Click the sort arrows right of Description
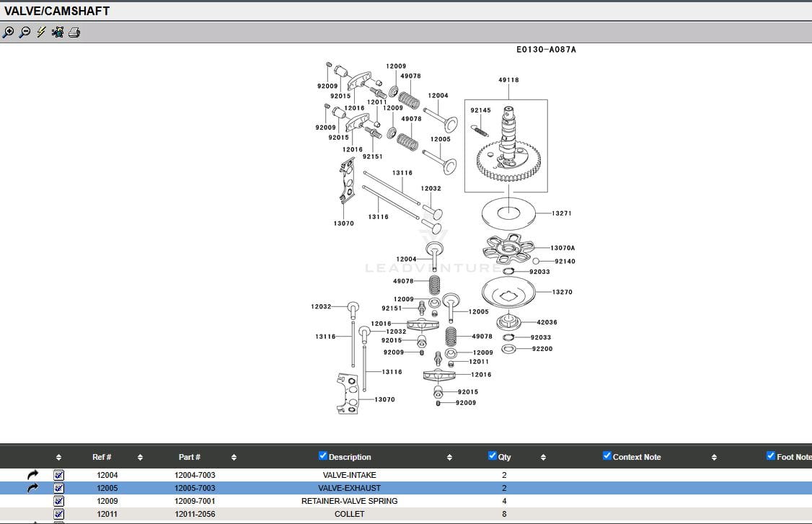 [449, 457]
